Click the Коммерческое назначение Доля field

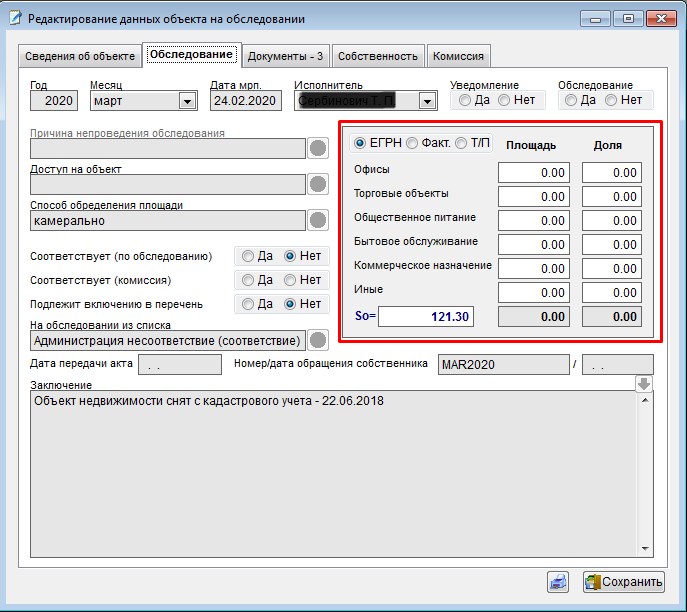(x=612, y=269)
